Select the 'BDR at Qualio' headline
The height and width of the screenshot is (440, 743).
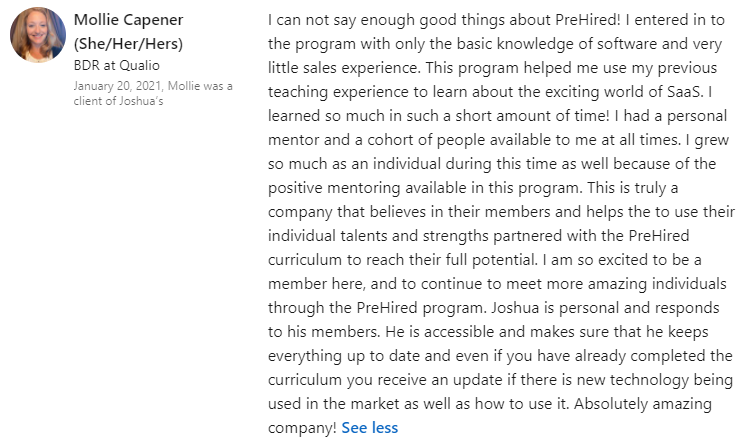[116, 65]
